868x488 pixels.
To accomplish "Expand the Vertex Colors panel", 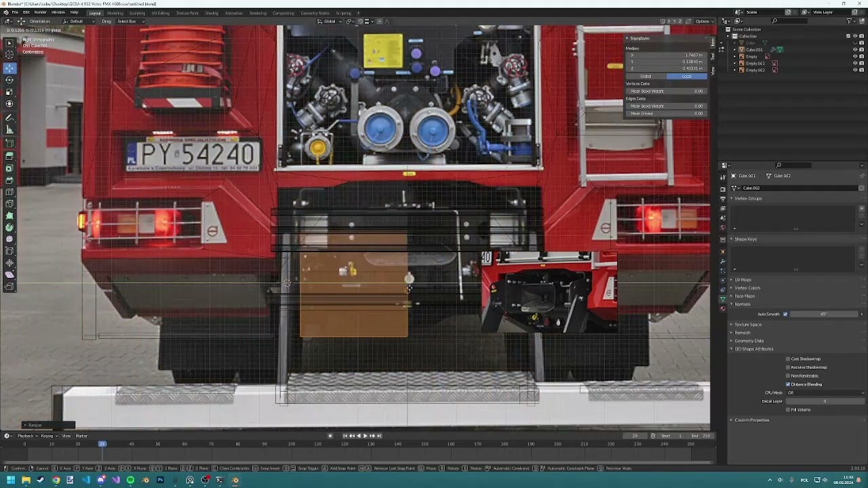I will pos(747,288).
